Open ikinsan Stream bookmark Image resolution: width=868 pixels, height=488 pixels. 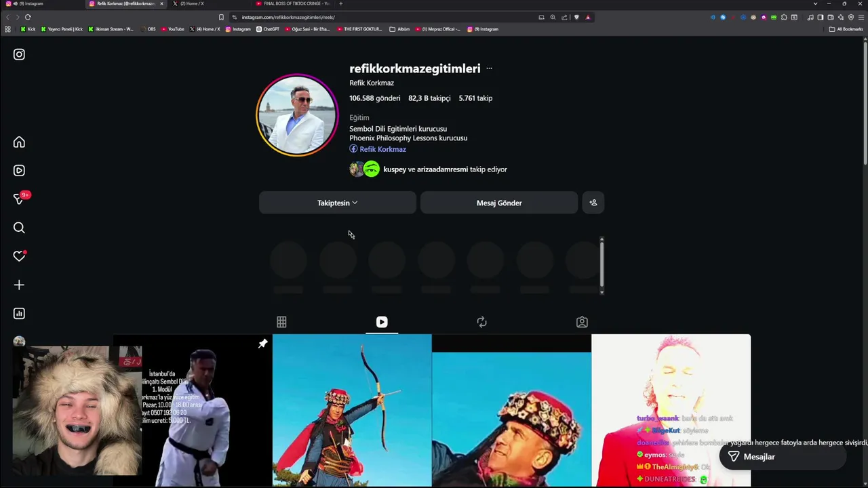click(111, 29)
